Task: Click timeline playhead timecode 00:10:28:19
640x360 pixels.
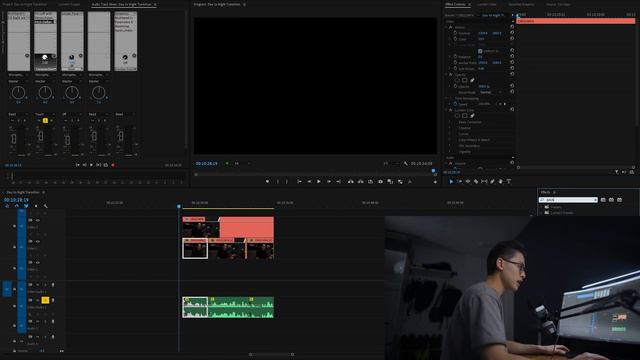Action: point(16,200)
